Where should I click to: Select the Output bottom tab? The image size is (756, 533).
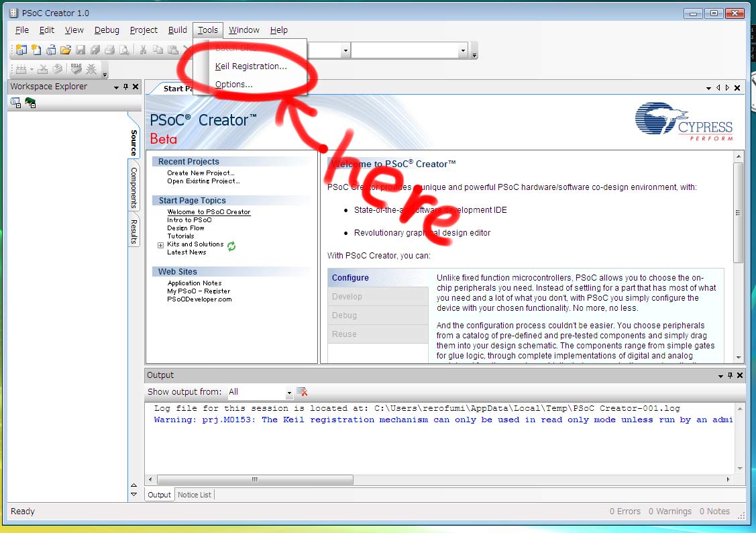(x=159, y=495)
